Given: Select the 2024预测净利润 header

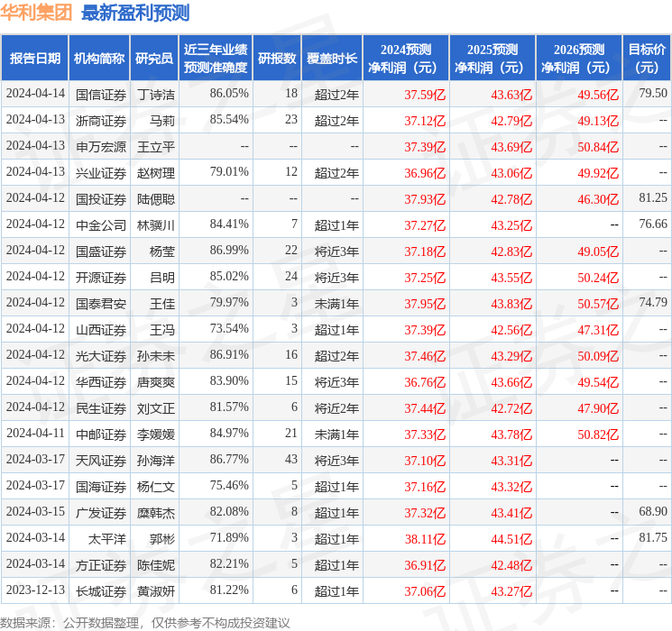Looking at the screenshot, I should (406, 59).
